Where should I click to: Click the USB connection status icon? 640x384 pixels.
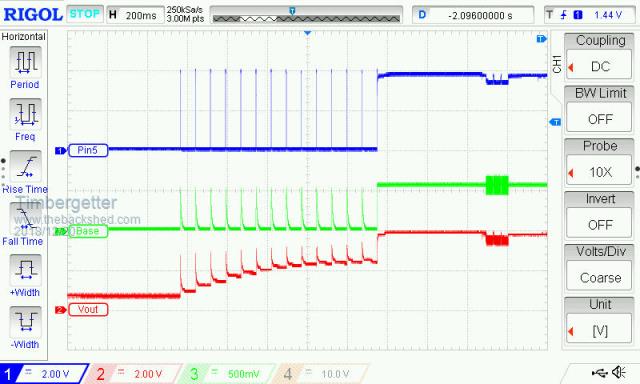(x=599, y=372)
